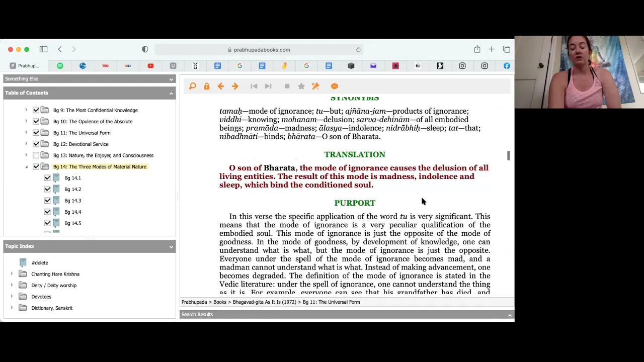Uncheck the Bg 14.3 checkbox
The width and height of the screenshot is (644, 362).
coord(47,201)
